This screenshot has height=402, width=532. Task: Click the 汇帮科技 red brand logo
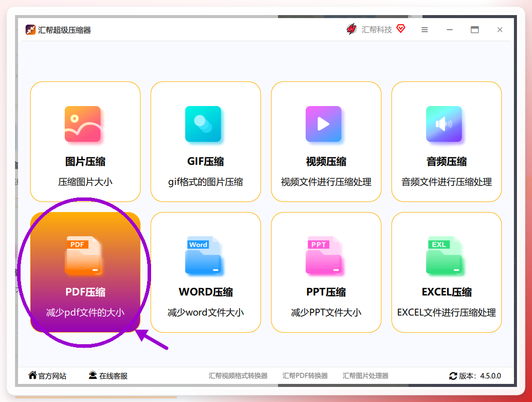click(351, 29)
